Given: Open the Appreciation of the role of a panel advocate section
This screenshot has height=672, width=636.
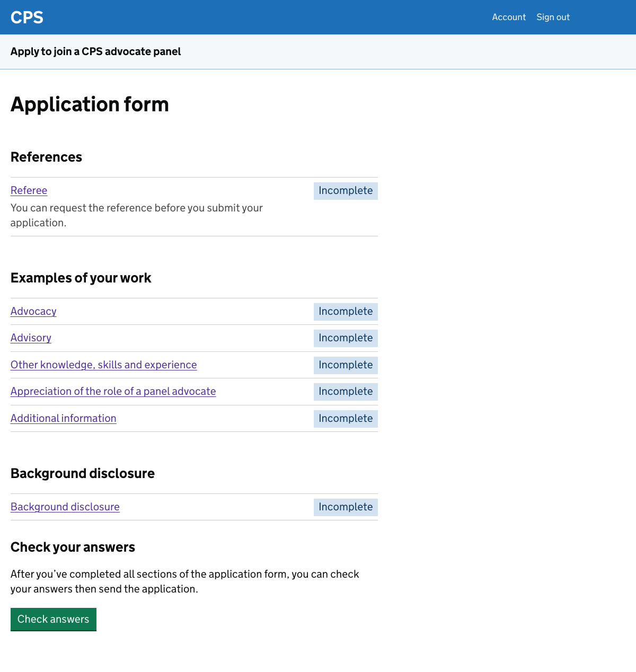Looking at the screenshot, I should click(x=113, y=391).
